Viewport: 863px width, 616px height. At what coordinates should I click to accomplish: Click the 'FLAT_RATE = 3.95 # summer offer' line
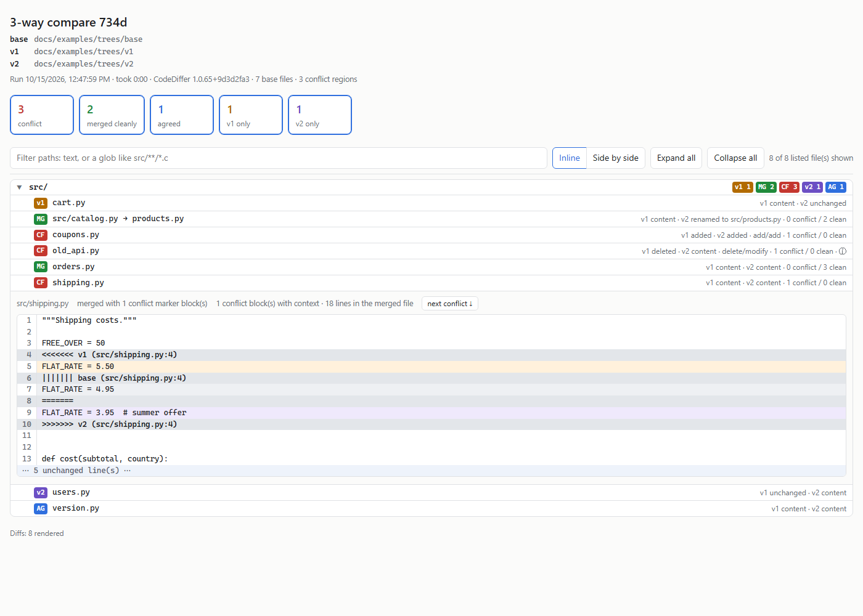(x=431, y=413)
